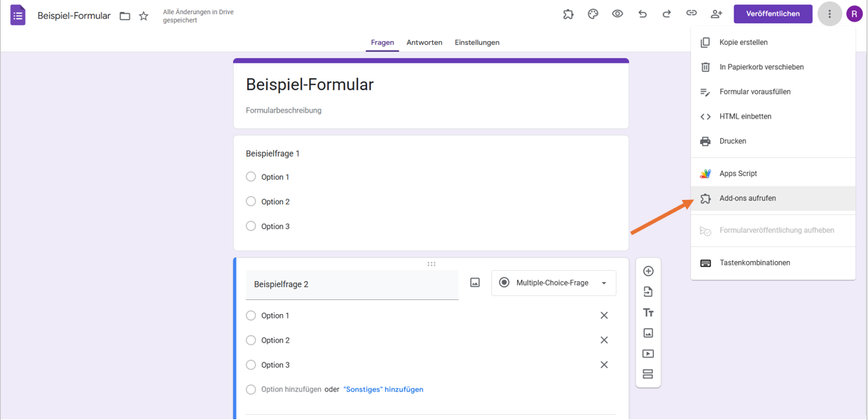Add a new question with plus icon
The width and height of the screenshot is (868, 420).
(x=648, y=272)
